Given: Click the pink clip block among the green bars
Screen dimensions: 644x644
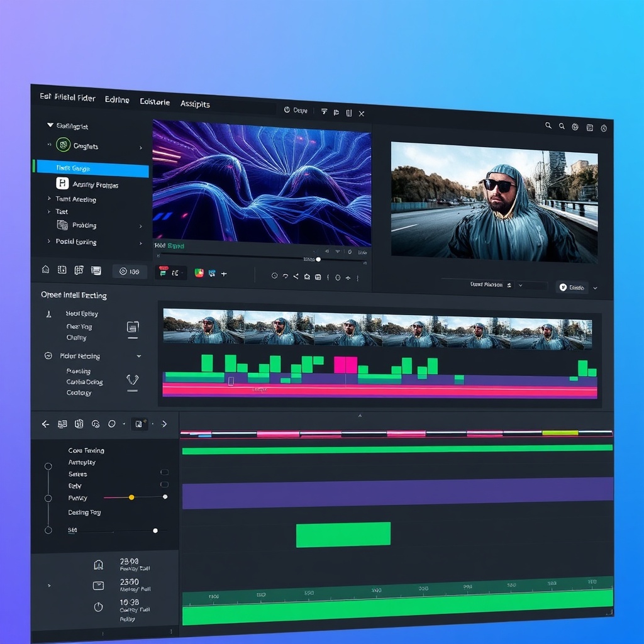Looking at the screenshot, I should (345, 365).
